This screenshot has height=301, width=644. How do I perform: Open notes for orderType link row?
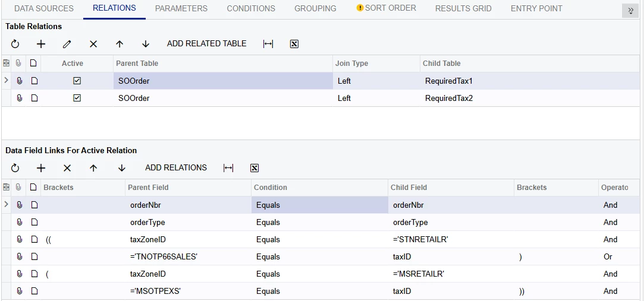coord(34,222)
